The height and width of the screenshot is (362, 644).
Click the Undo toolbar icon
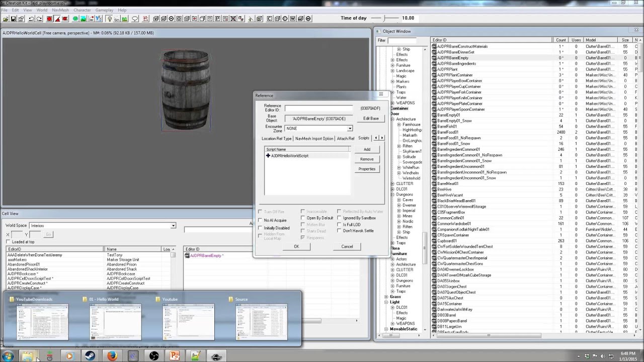pos(31,19)
